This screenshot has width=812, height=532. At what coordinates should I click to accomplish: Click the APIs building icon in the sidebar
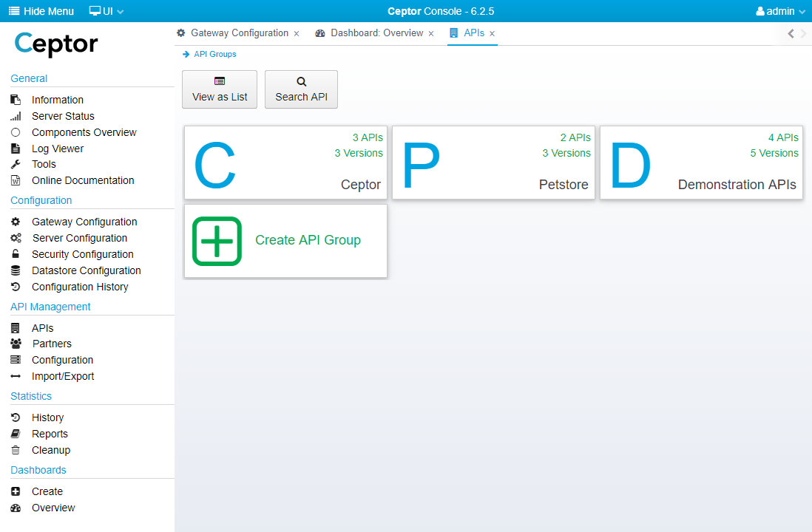point(16,328)
